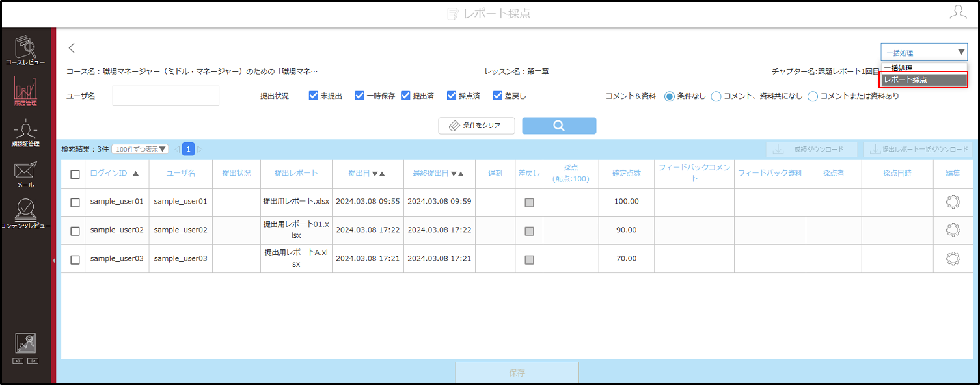Click the 保存 button at bottom
980x385 pixels.
point(517,373)
